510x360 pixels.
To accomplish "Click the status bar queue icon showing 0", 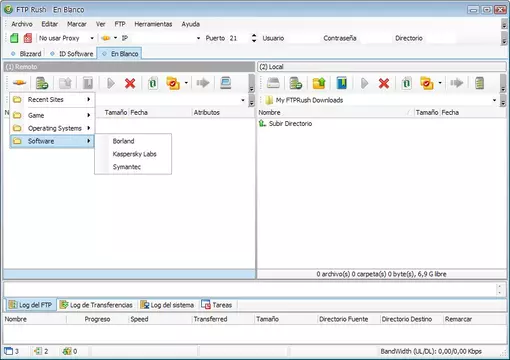I will point(67,351).
